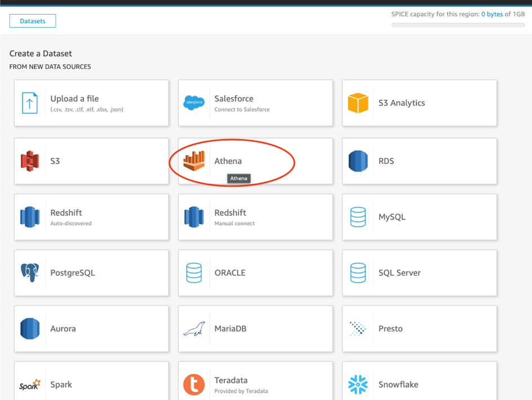This screenshot has height=400, width=532.
Task: Choose the SQL Server label
Action: pyautogui.click(x=400, y=273)
